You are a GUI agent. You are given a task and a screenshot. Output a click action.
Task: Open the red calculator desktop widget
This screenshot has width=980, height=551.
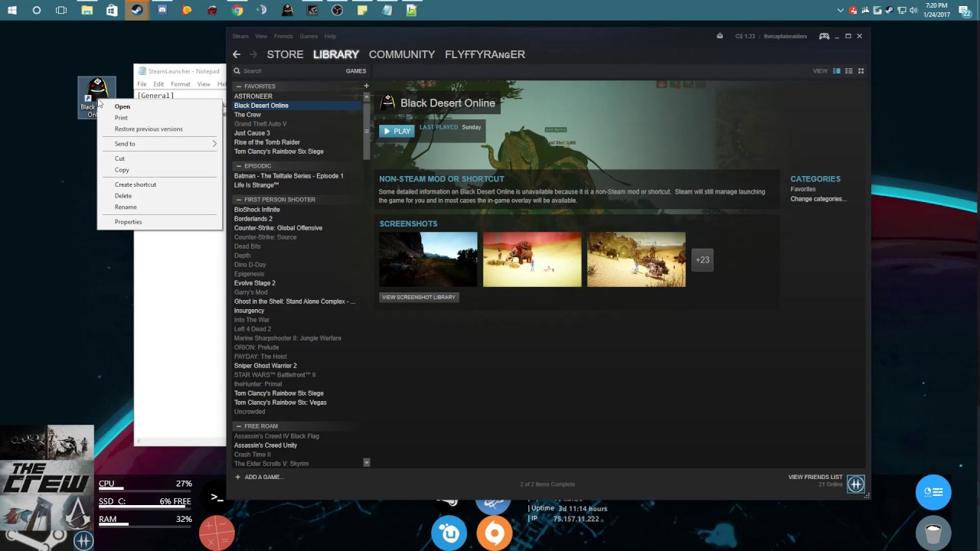(217, 533)
